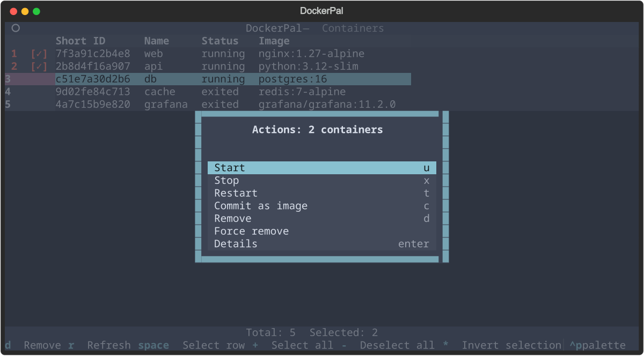This screenshot has height=356, width=644.
Task: Click the postgres:16 image cell
Action: 293,79
